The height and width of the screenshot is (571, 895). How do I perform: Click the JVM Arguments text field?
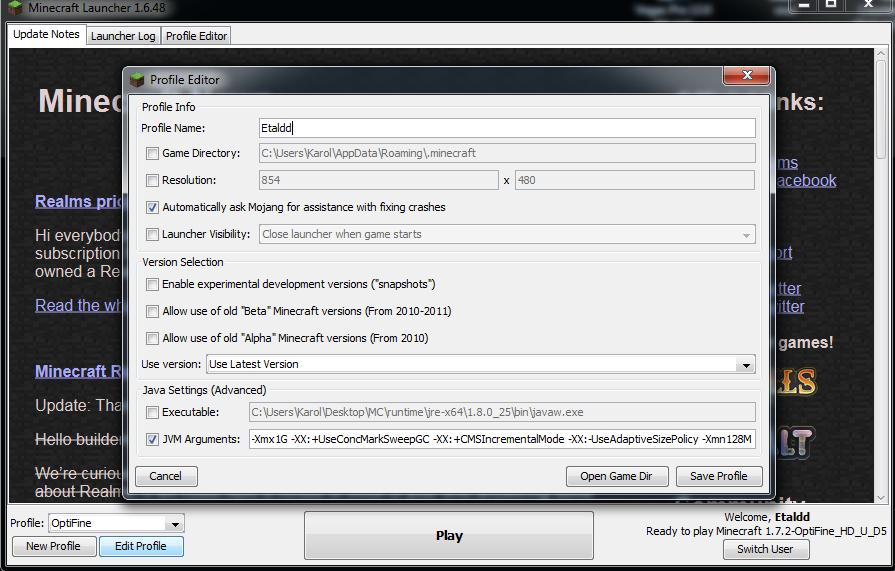502,439
